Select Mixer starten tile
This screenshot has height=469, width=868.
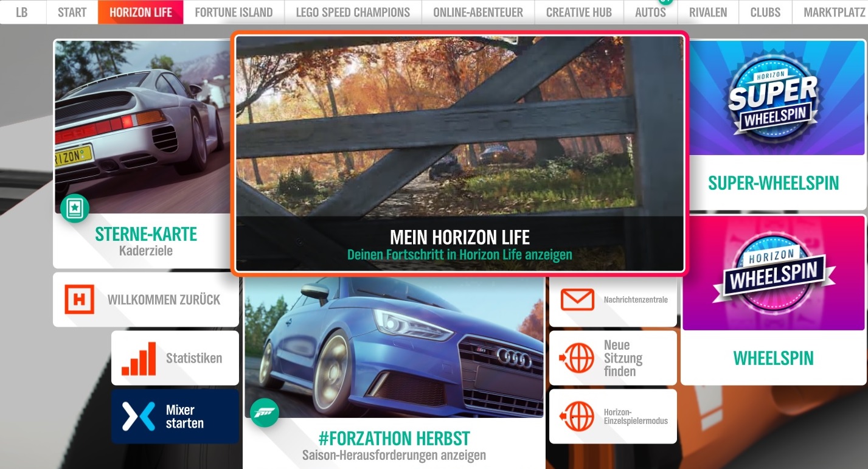175,417
